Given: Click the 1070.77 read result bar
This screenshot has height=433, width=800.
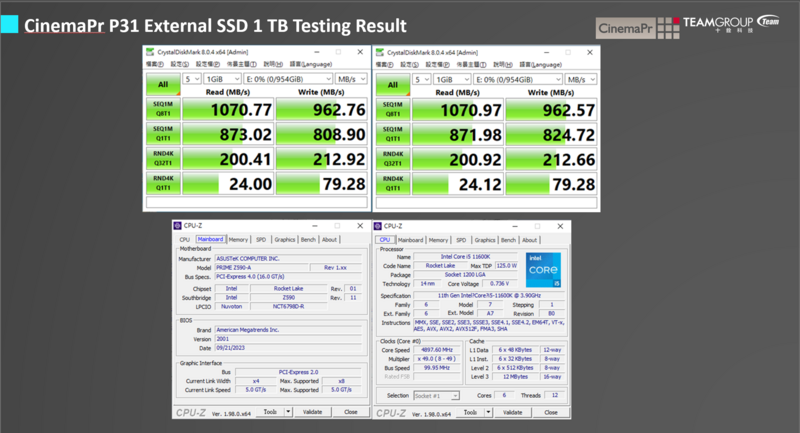Looking at the screenshot, I should point(228,109).
